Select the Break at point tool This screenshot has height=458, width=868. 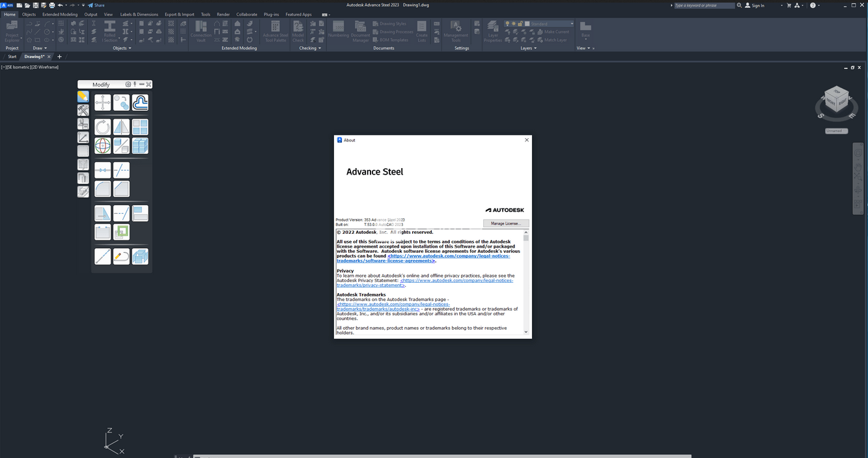[103, 170]
